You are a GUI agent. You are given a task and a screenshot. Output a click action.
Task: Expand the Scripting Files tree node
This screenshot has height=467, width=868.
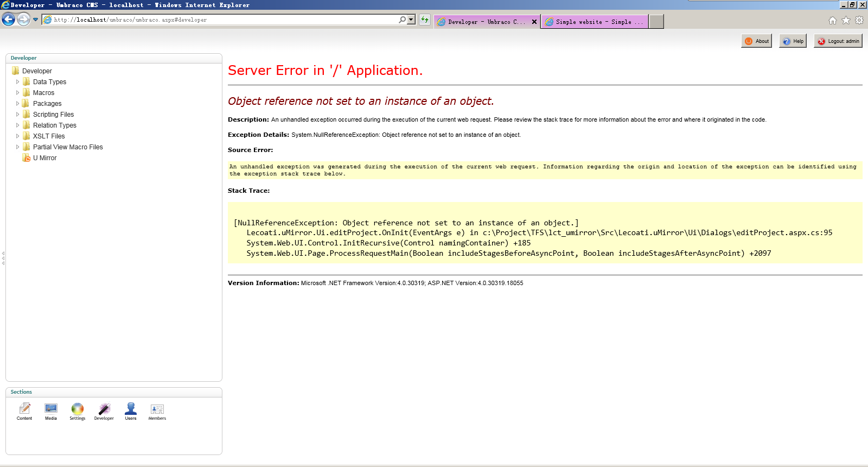pyautogui.click(x=17, y=115)
